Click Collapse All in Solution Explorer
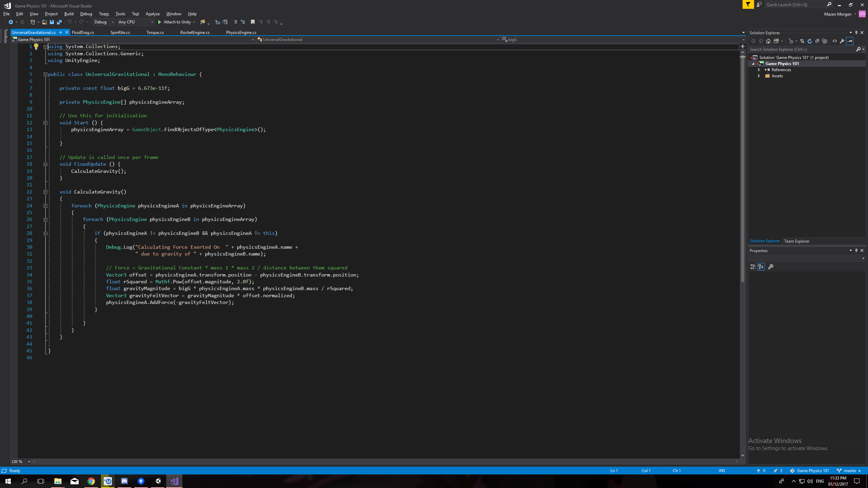The width and height of the screenshot is (868, 488). pyautogui.click(x=817, y=41)
